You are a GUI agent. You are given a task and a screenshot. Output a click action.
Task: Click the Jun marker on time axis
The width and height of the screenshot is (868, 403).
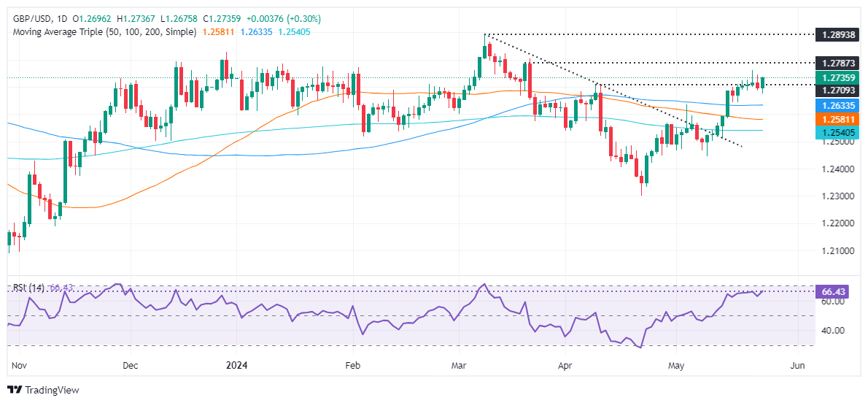(798, 364)
